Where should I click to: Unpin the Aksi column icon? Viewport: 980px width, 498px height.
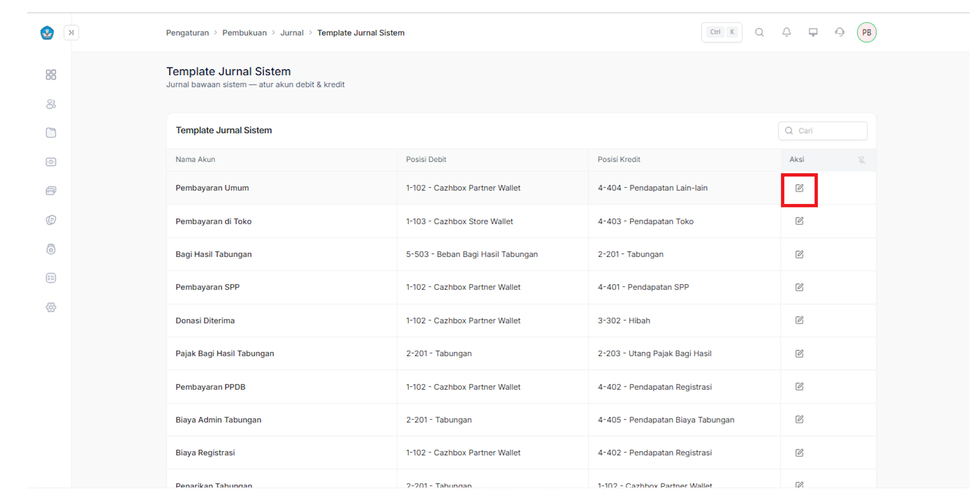[861, 160]
